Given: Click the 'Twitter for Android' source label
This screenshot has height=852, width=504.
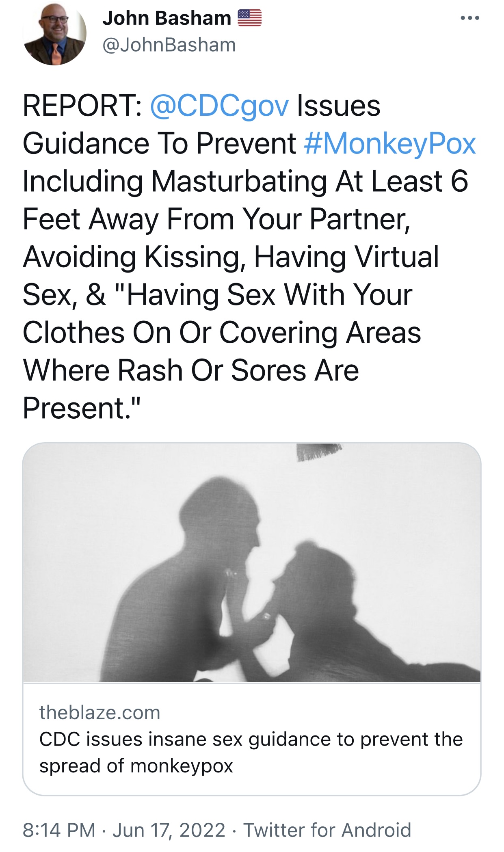Looking at the screenshot, I should click(327, 830).
